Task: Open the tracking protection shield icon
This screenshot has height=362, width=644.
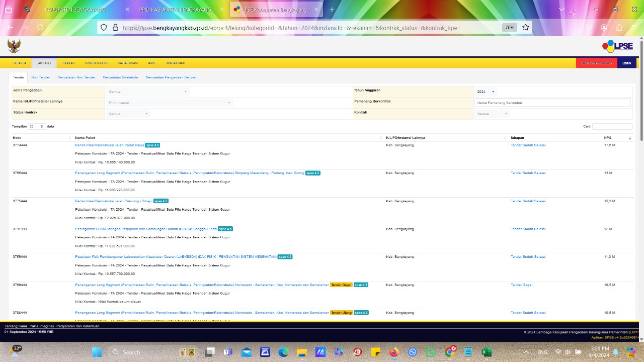Action: tap(104, 28)
